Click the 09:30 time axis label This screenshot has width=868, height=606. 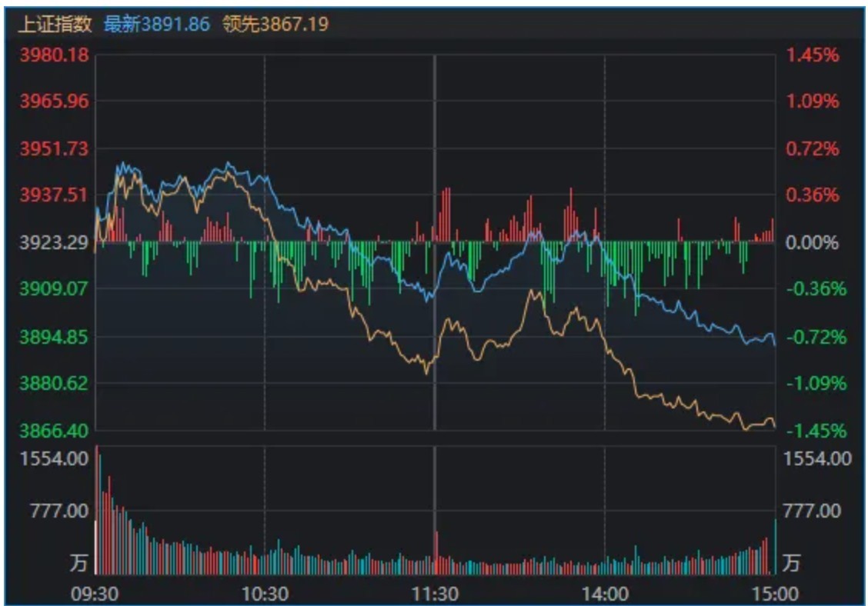[95, 594]
